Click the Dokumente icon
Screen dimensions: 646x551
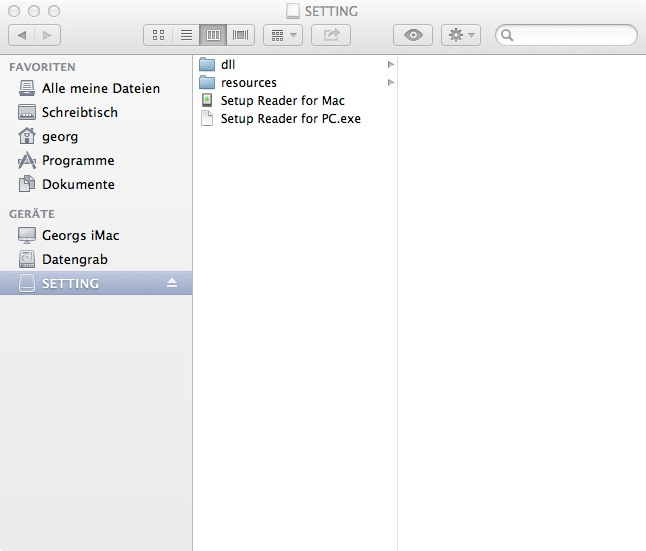tap(27, 184)
